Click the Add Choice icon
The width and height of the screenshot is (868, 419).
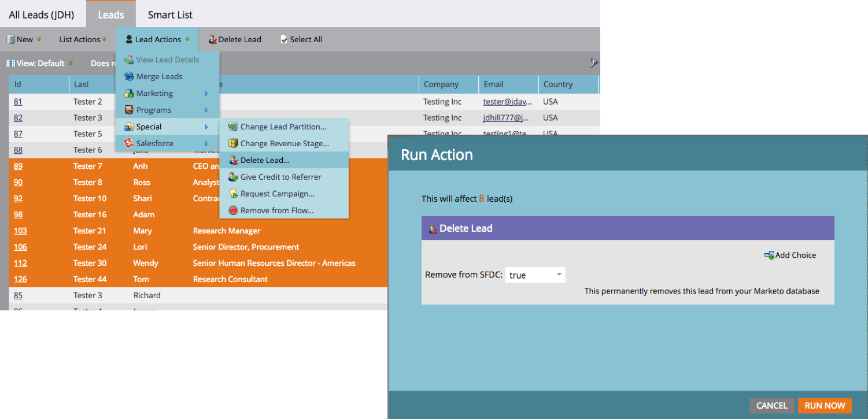tap(769, 255)
